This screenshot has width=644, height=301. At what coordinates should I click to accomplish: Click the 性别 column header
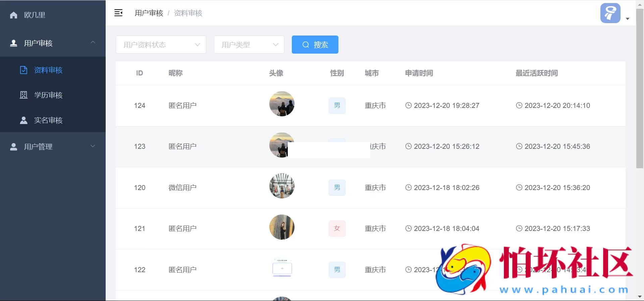(x=337, y=73)
